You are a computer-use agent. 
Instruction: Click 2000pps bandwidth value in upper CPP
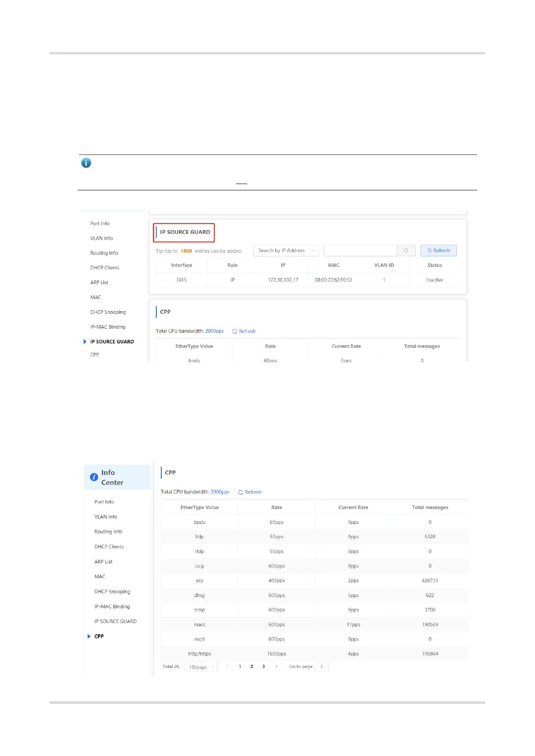[x=214, y=331]
